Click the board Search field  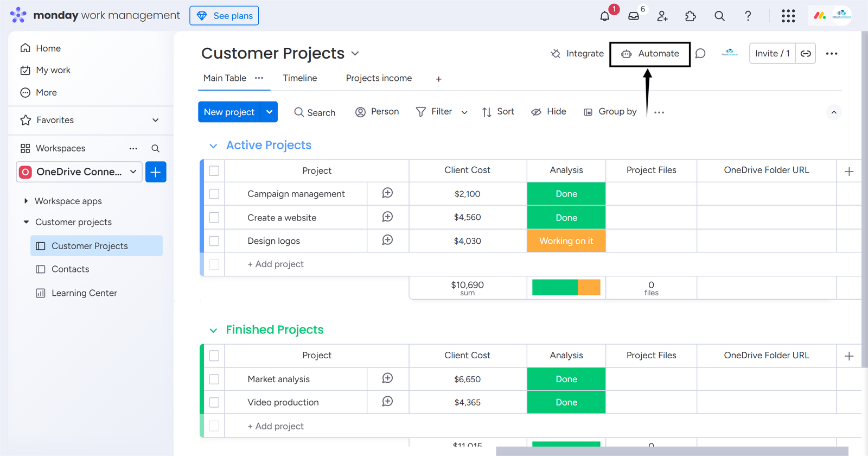315,112
